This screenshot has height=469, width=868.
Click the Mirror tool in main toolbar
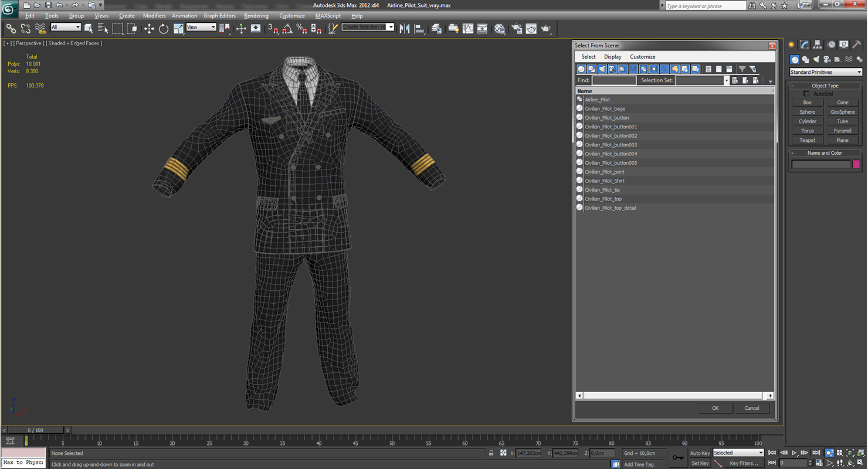(405, 28)
